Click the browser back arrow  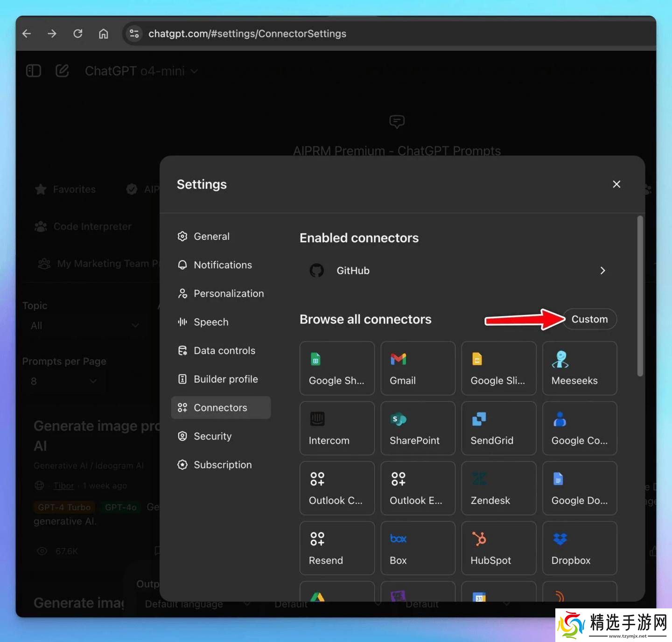point(27,34)
